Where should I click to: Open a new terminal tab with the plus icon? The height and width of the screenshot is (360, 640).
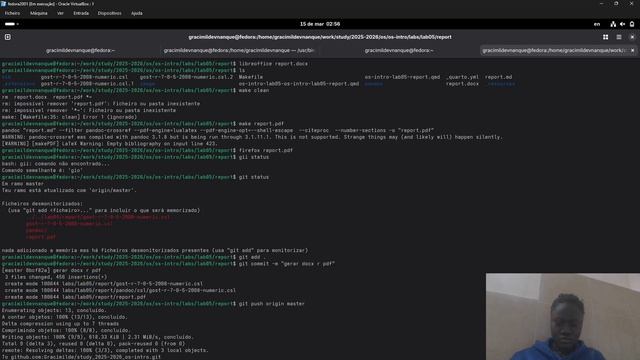(x=8, y=37)
